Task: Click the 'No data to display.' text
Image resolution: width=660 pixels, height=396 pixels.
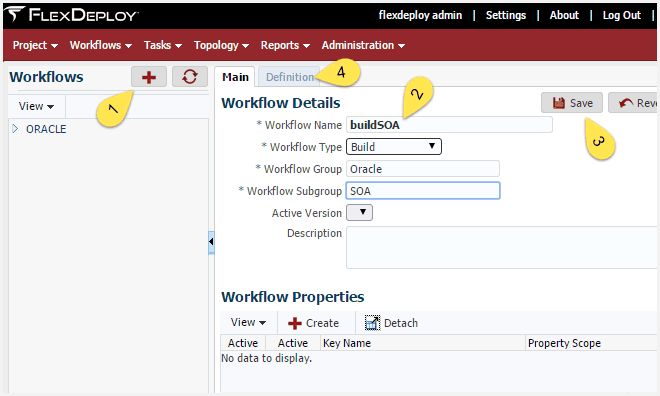Action: (266, 358)
